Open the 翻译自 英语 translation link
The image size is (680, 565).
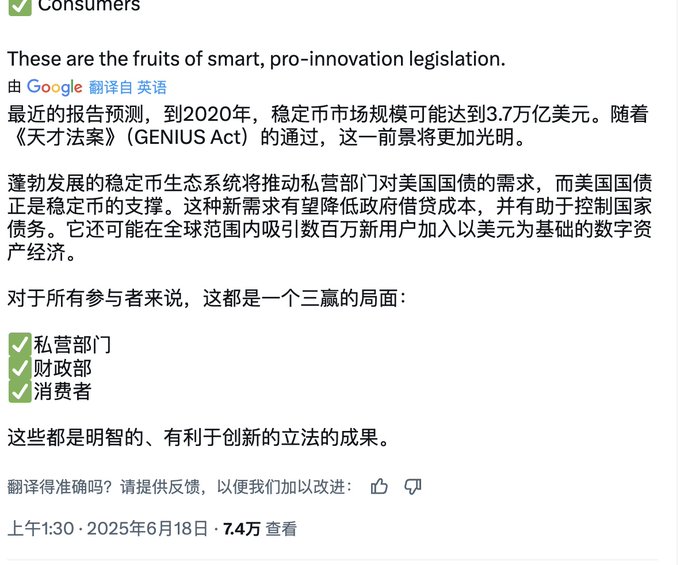[128, 87]
